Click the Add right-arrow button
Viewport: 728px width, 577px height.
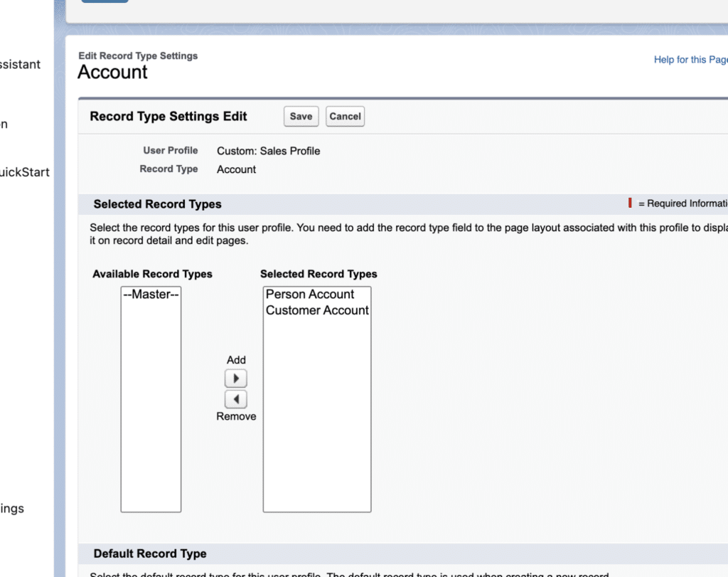[235, 379]
